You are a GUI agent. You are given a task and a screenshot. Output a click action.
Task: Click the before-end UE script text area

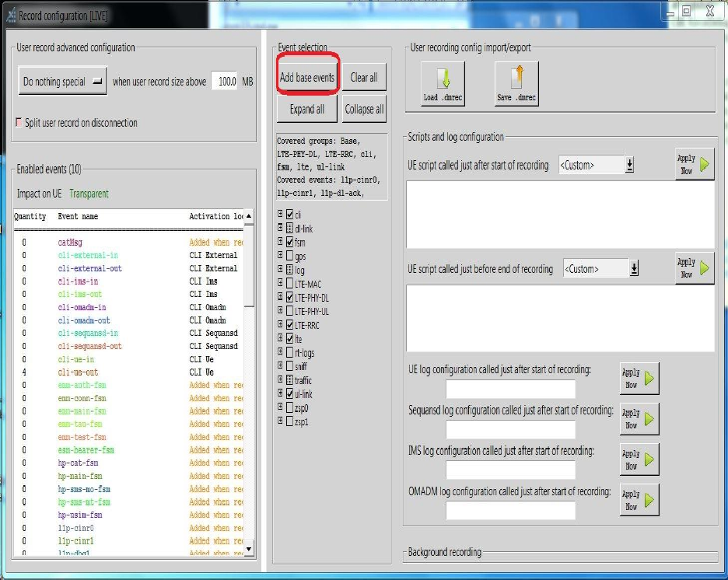pos(560,318)
